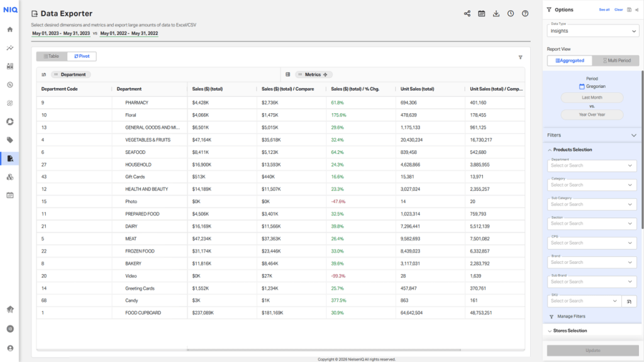Click the highlighted Data Exporter sidebar icon

click(x=9, y=158)
